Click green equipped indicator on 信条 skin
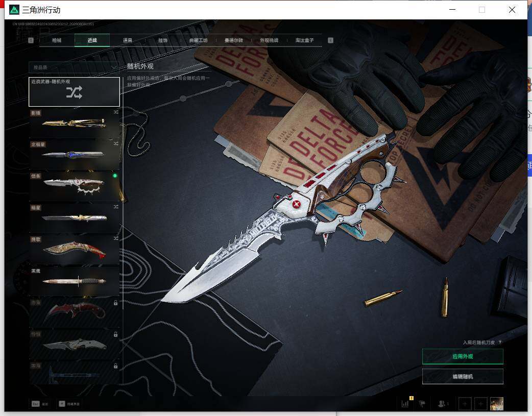This screenshot has height=416, width=532. point(115,176)
